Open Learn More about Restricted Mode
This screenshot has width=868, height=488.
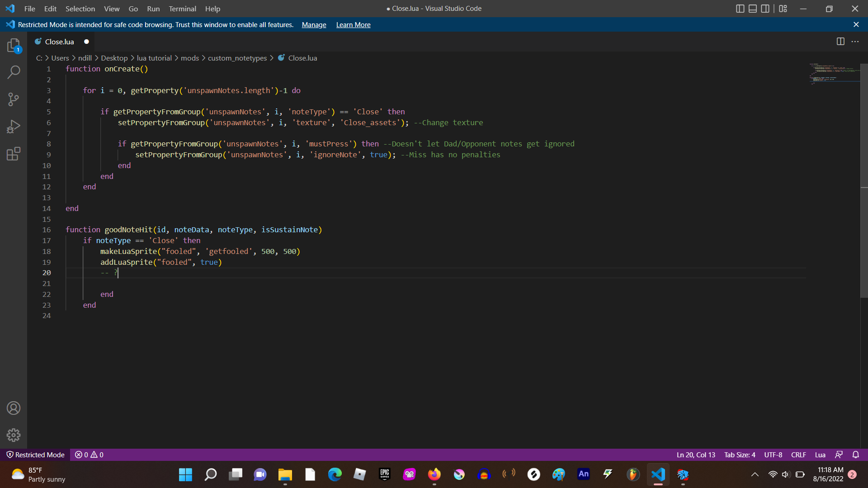(353, 24)
